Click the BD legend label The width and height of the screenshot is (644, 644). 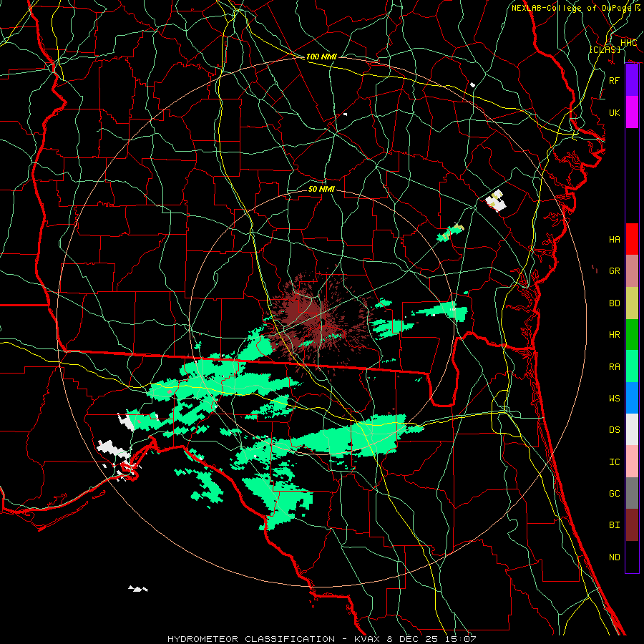click(x=615, y=303)
